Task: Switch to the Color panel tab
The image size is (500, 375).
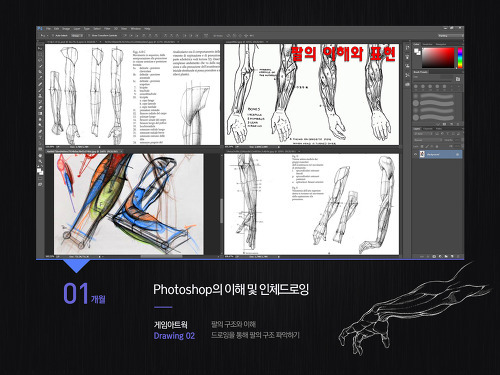Action: (x=416, y=44)
